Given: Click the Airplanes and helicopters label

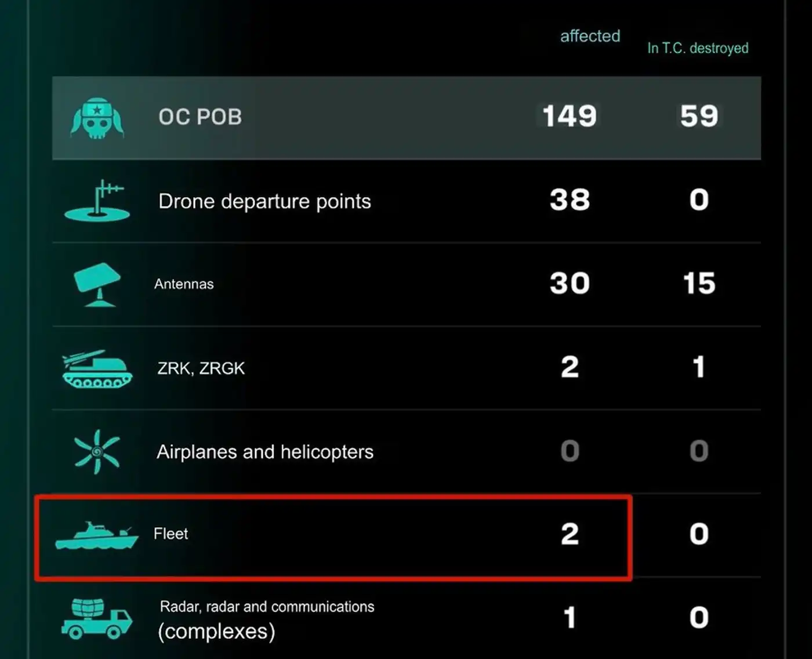Looking at the screenshot, I should [x=265, y=451].
